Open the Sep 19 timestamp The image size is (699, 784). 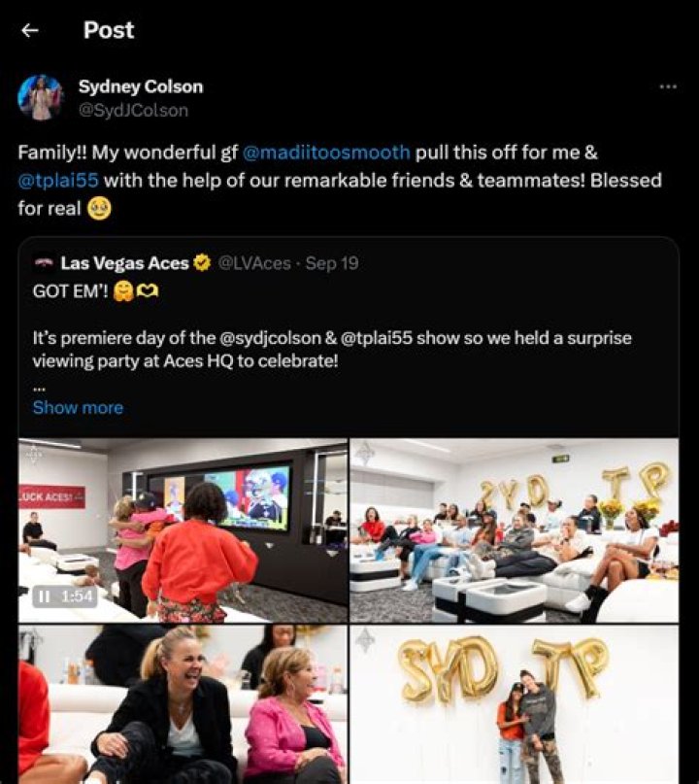coord(332,263)
